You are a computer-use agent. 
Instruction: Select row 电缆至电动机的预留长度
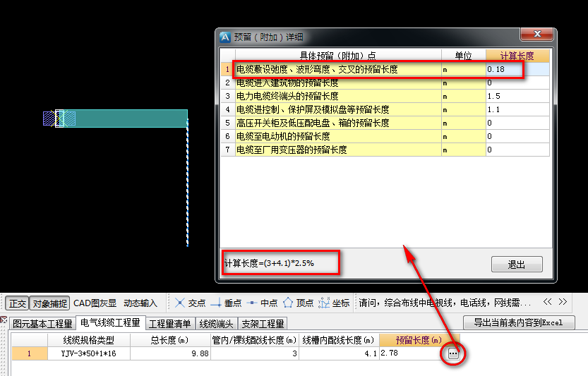[385, 136]
